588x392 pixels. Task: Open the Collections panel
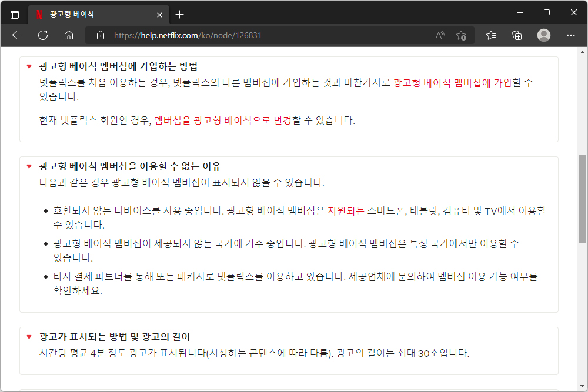(x=517, y=35)
